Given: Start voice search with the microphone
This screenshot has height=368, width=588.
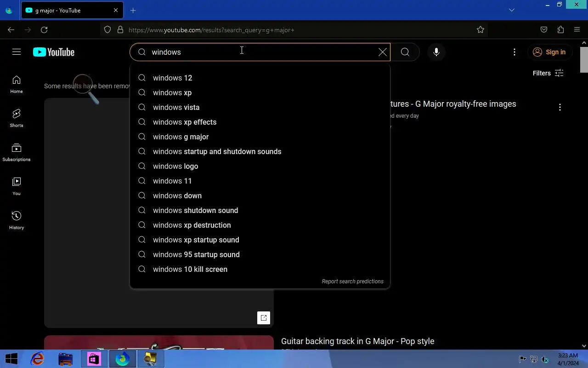Looking at the screenshot, I should (x=436, y=52).
